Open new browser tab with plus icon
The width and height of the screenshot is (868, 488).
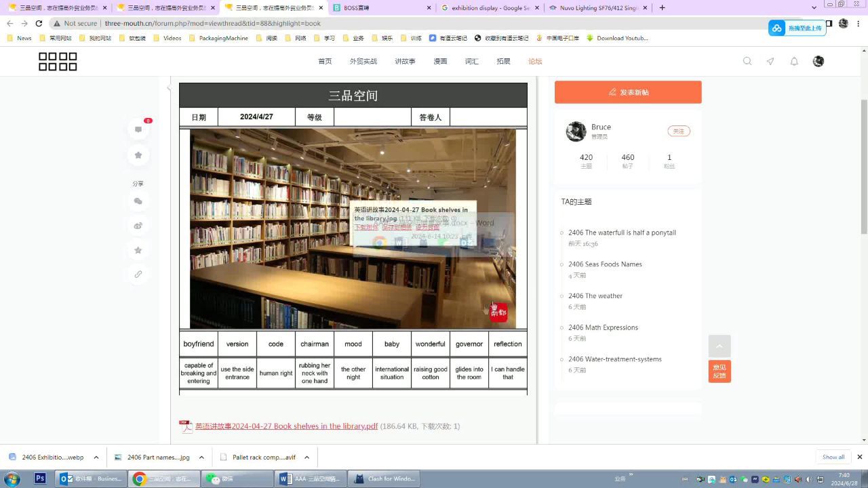[x=662, y=7]
